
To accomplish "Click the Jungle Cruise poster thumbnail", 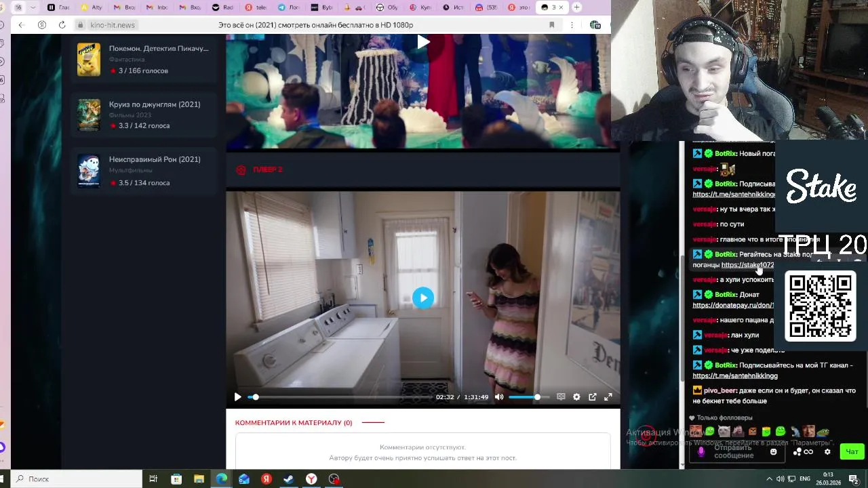I will coord(89,115).
